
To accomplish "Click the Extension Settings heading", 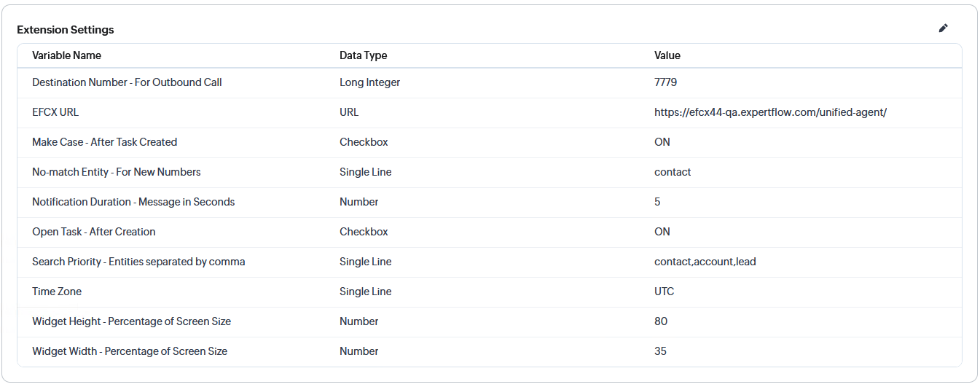I will coord(66,30).
